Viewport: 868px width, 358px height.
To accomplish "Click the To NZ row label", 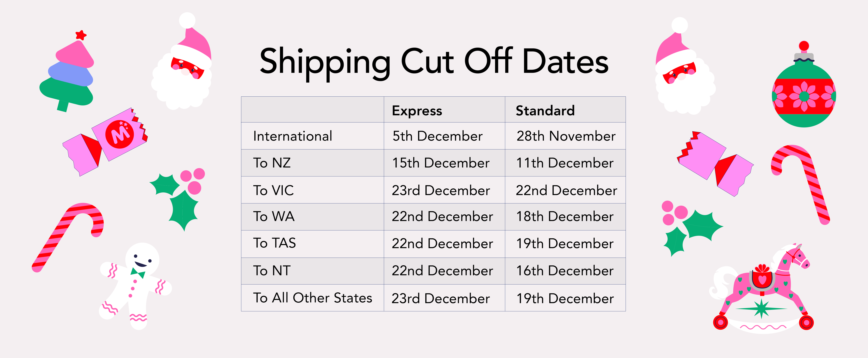I will click(272, 163).
